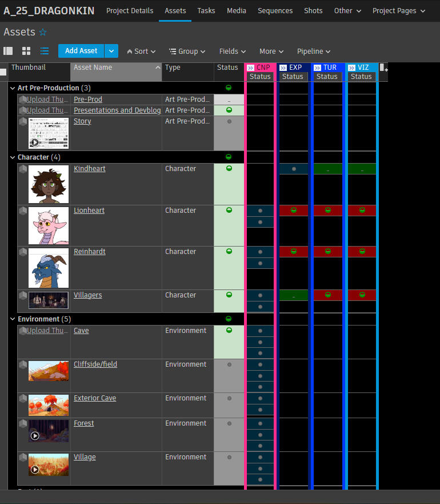This screenshot has height=504, width=440.
Task: Open the Pipeline dropdown
Action: pyautogui.click(x=314, y=51)
